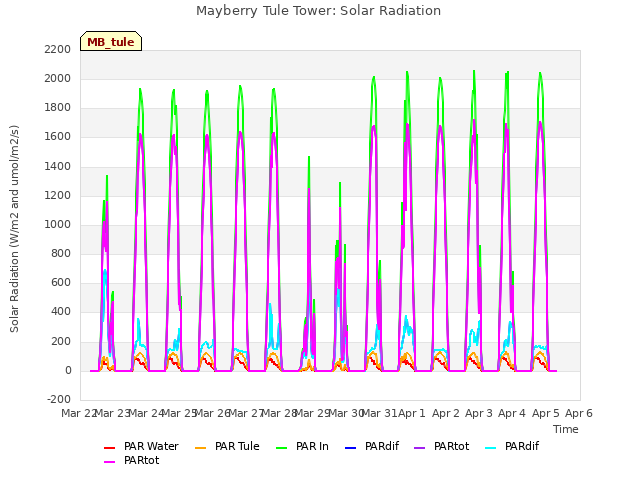Select 'PARtot' label beside purple swatch
Image resolution: width=640 pixels, height=480 pixels.
point(451,447)
